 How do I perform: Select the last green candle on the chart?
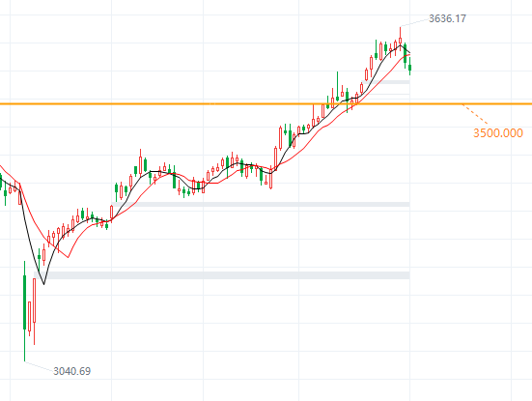tap(409, 68)
